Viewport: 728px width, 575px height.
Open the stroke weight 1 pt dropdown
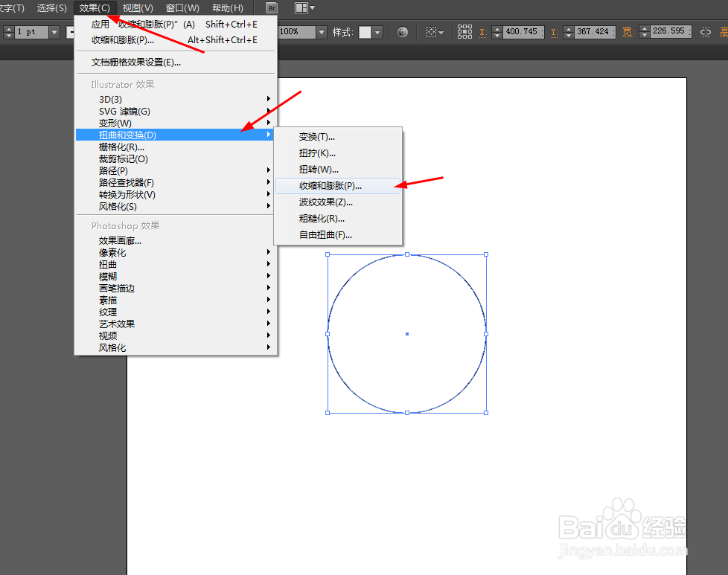click(54, 32)
